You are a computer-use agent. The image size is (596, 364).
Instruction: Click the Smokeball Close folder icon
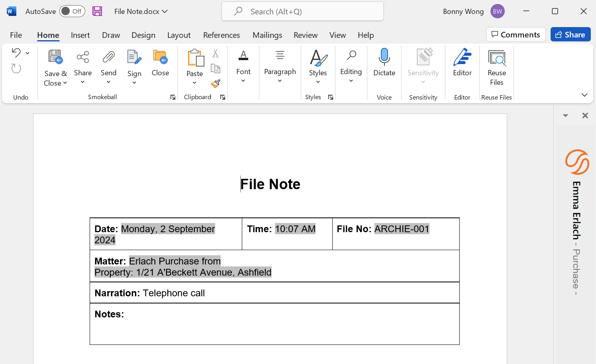pyautogui.click(x=160, y=58)
